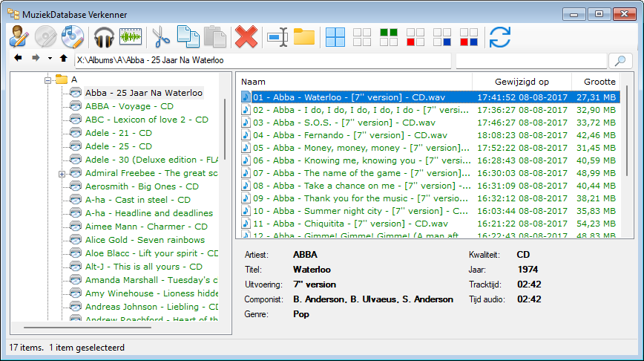Click the clipboard paste icon

pos(215,36)
